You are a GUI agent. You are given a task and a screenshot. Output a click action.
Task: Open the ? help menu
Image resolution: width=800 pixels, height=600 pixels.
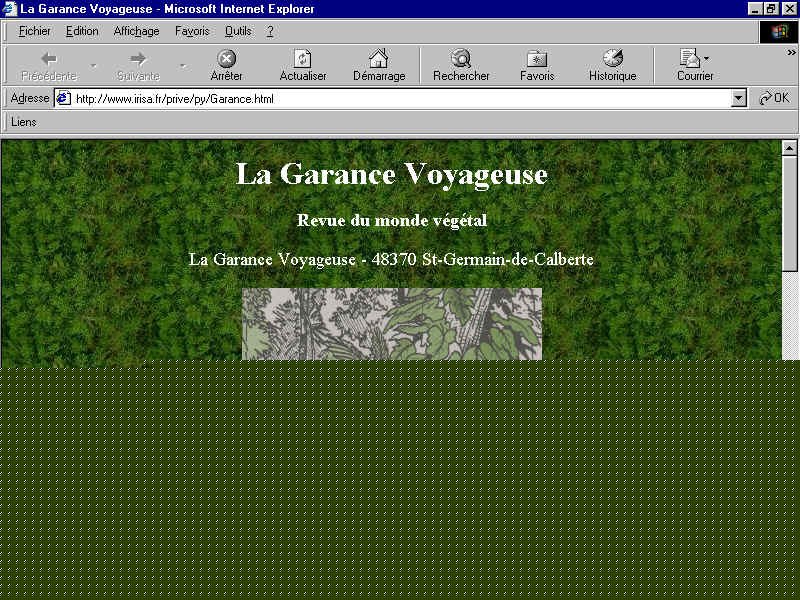(270, 32)
